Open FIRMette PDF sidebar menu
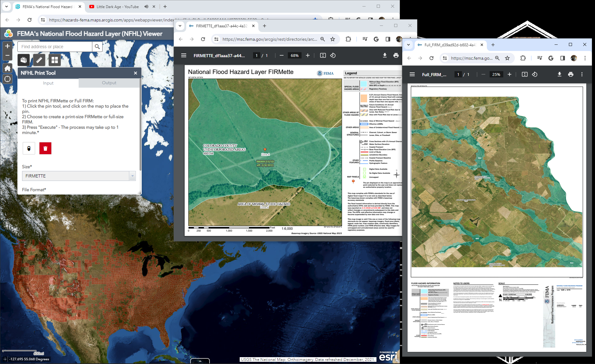The height and width of the screenshot is (364, 595). click(184, 55)
